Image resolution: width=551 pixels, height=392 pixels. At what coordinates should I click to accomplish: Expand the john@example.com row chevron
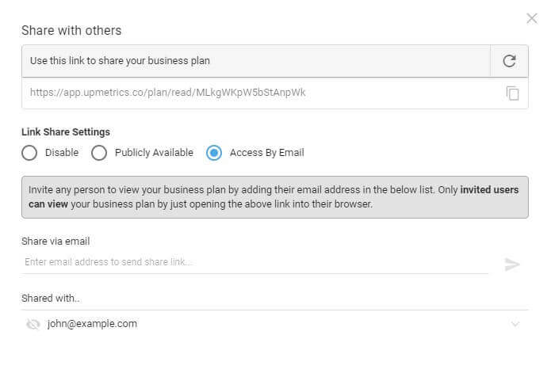(x=515, y=324)
